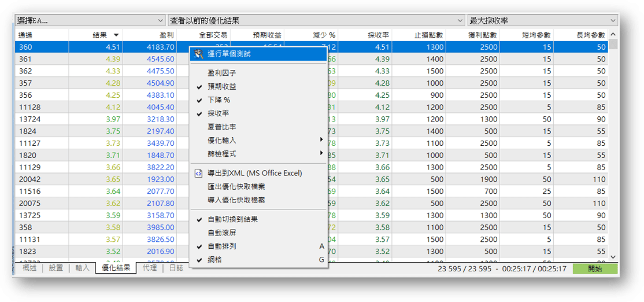
Task: Toggle 盈利因子 column option
Action: [x=258, y=73]
